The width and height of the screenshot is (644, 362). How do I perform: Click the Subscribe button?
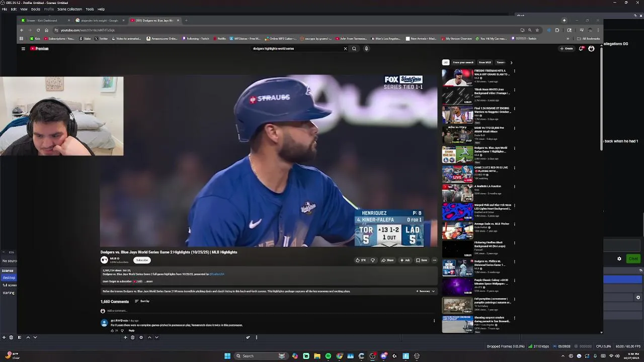pyautogui.click(x=142, y=260)
